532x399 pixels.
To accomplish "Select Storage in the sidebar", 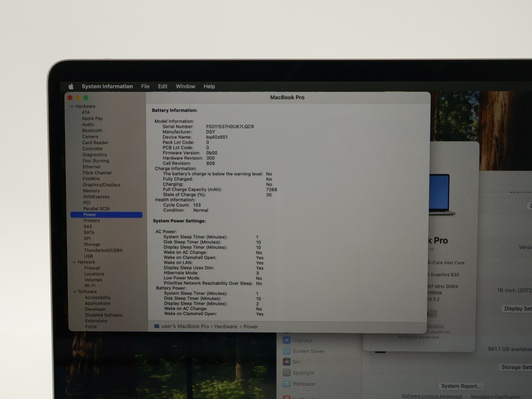I will 92,244.
